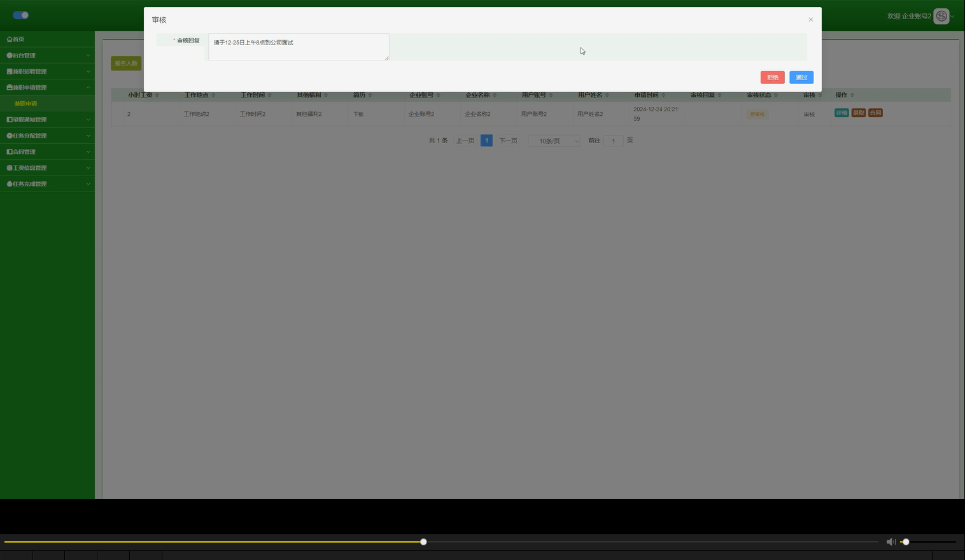This screenshot has height=560, width=965.
Task: Click the user avatar icon top-right
Action: (941, 16)
